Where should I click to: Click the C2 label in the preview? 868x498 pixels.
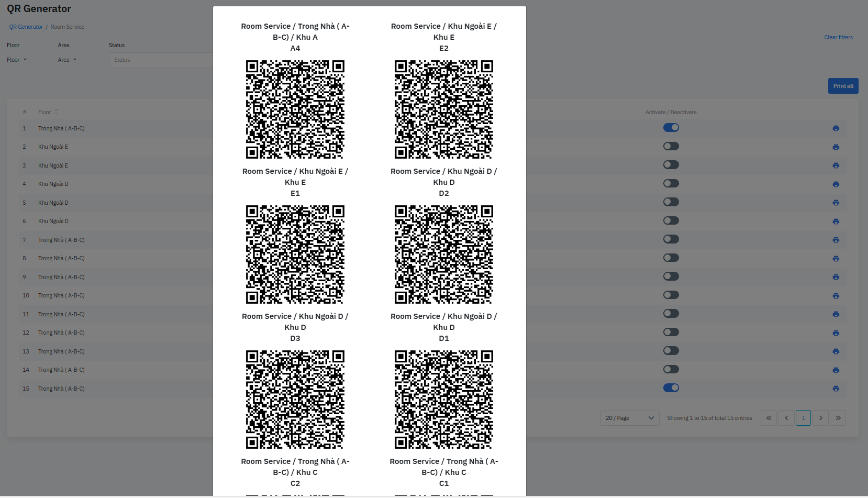(x=295, y=483)
